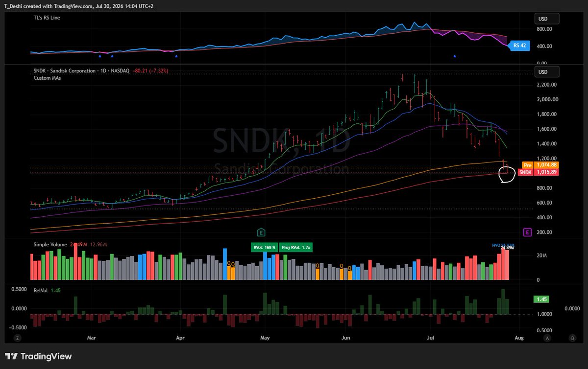Select the TL's RS Line indicator title
588x369 pixels.
click(47, 18)
